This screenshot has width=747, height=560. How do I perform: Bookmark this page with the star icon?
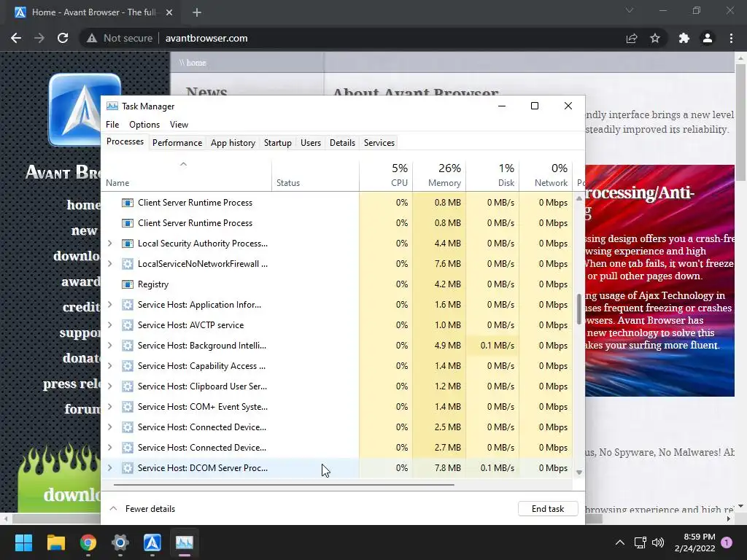click(x=655, y=38)
